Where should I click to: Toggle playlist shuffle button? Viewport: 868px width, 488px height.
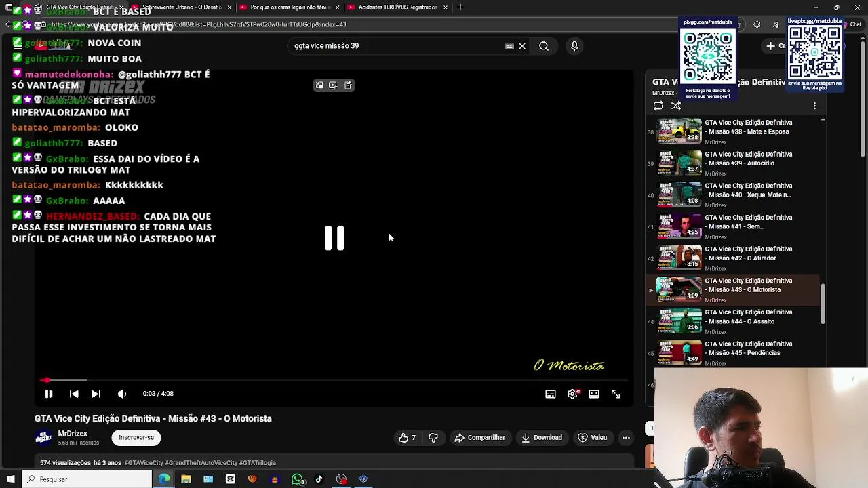pyautogui.click(x=676, y=106)
